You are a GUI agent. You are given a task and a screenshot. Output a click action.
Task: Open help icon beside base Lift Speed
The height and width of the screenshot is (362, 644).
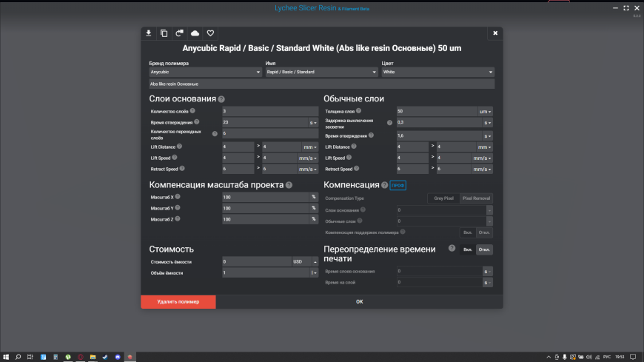175,158
